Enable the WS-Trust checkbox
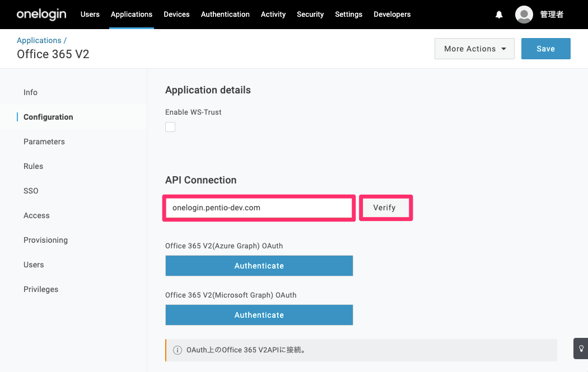The image size is (588, 372). pyautogui.click(x=170, y=127)
